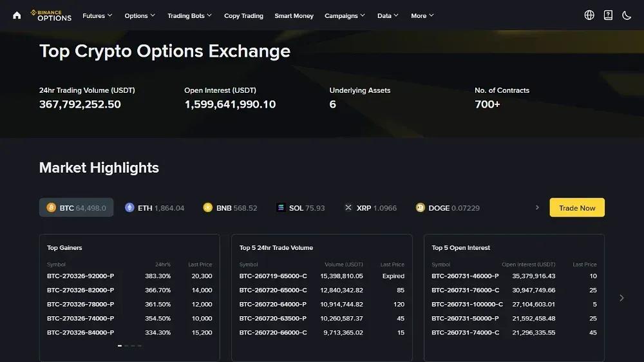Screen dimensions: 644x362
Task: Go to the home page icon
Action: (17, 15)
